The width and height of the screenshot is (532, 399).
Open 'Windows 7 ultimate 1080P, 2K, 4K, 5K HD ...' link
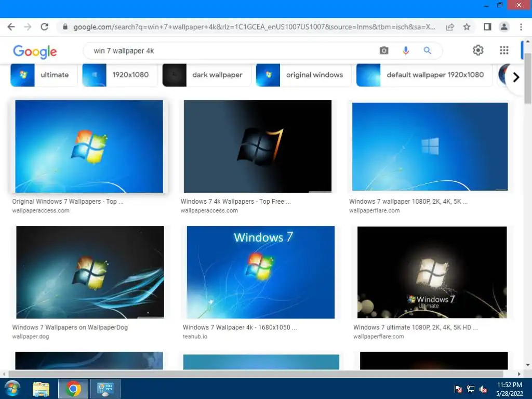(416, 327)
